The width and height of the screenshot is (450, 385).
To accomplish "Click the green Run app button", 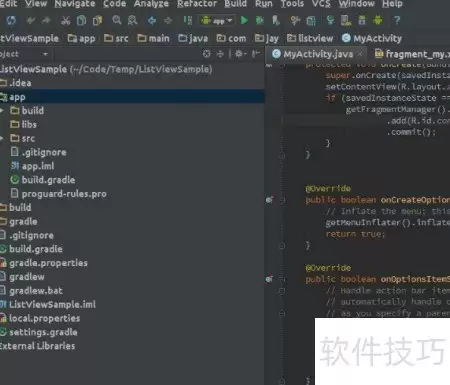I will [244, 20].
